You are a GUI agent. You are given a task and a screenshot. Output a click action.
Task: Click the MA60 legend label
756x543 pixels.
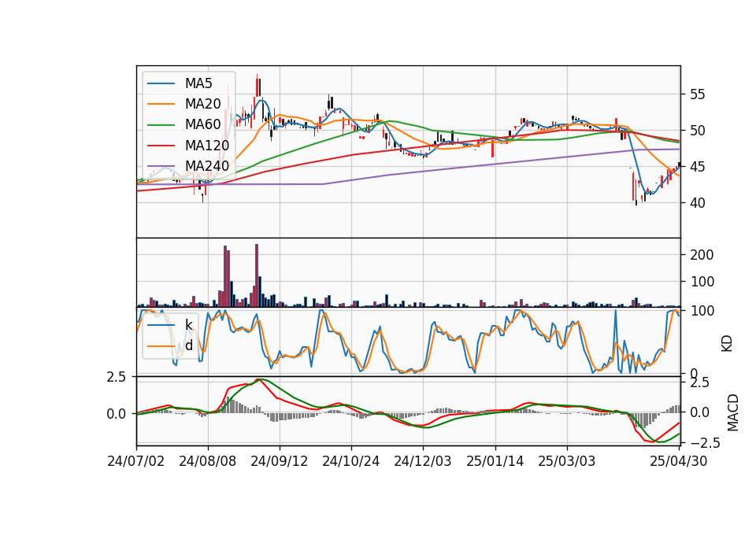coord(202,125)
